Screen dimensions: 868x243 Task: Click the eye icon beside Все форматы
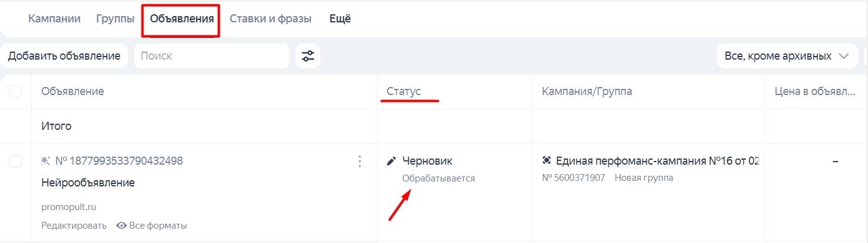point(122,226)
